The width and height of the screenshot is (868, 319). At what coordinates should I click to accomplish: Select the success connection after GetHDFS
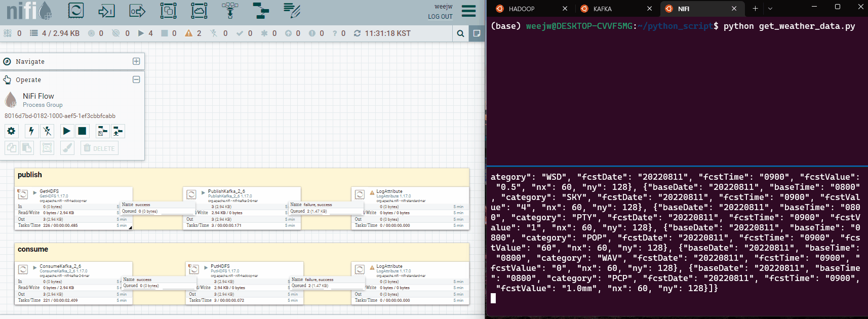(x=157, y=208)
